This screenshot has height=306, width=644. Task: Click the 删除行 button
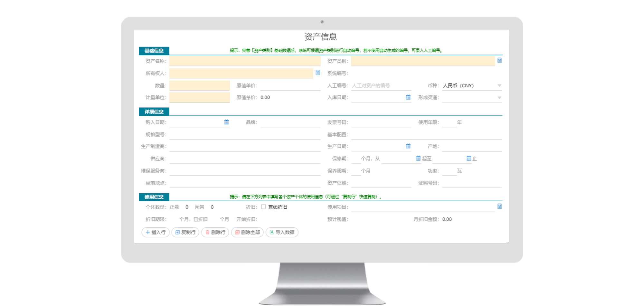pyautogui.click(x=215, y=232)
